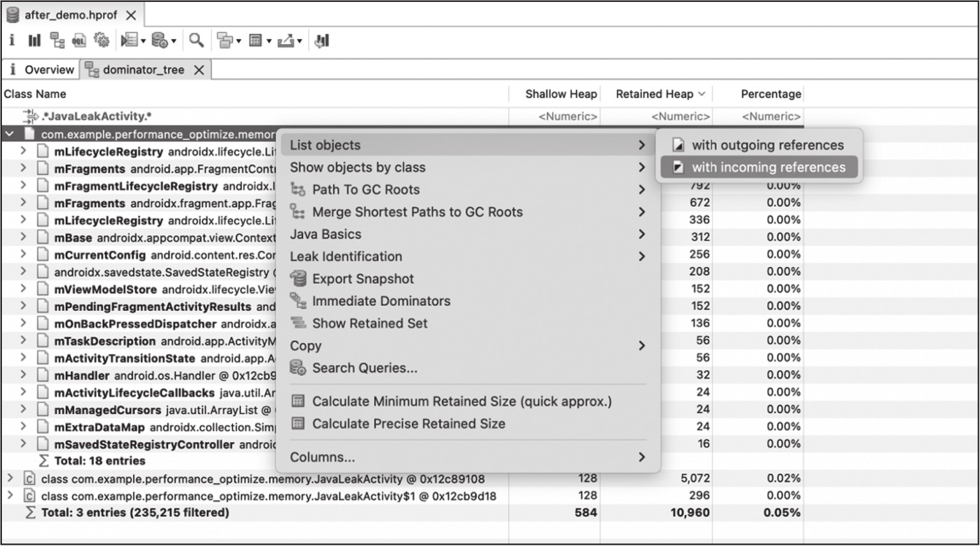
Task: Open the histogram toolbar icon
Action: click(x=34, y=41)
